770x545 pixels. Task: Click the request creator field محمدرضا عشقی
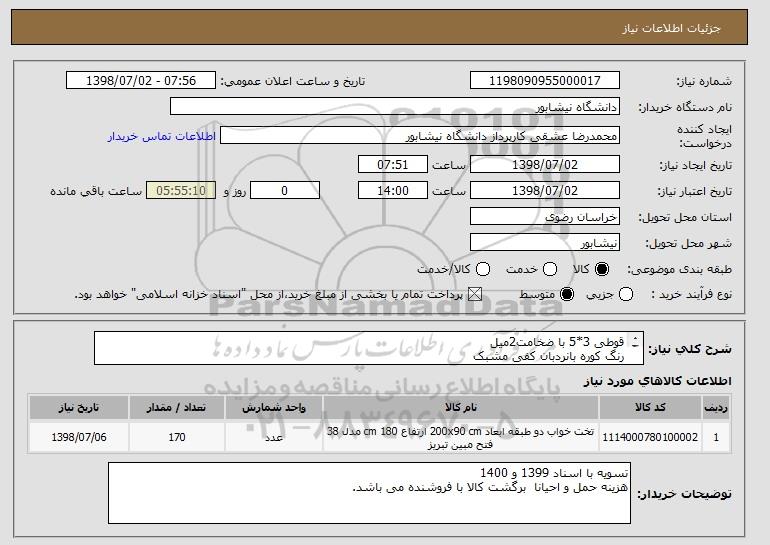420,136
